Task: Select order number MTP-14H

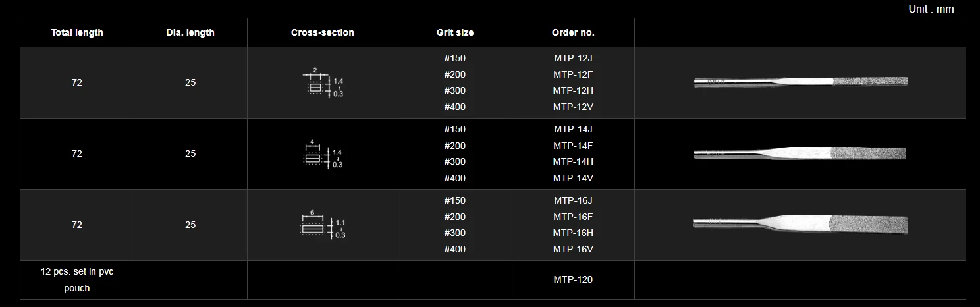Action: click(573, 161)
